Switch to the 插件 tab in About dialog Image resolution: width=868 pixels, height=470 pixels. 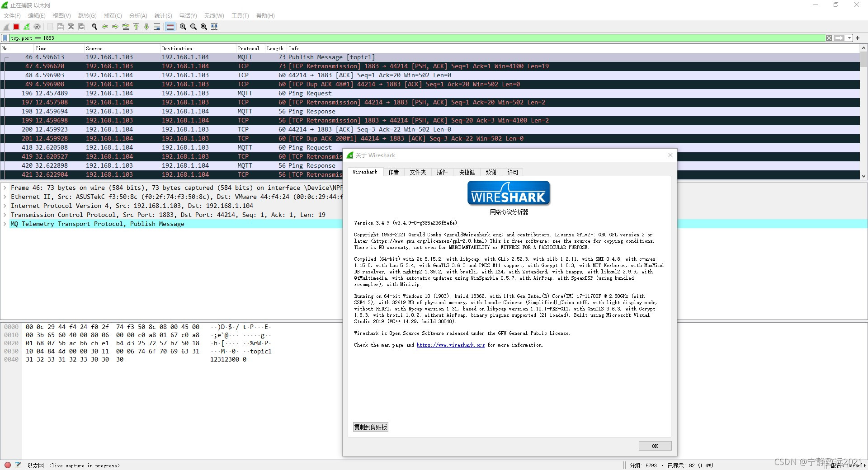click(x=442, y=172)
